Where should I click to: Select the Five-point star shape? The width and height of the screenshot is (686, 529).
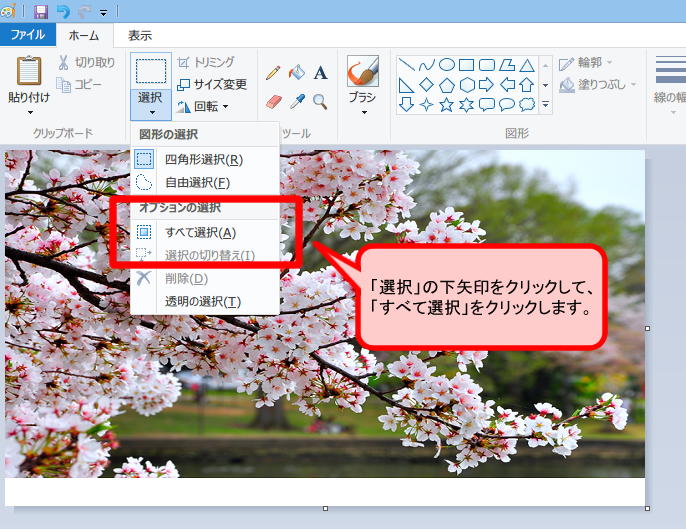(x=447, y=105)
